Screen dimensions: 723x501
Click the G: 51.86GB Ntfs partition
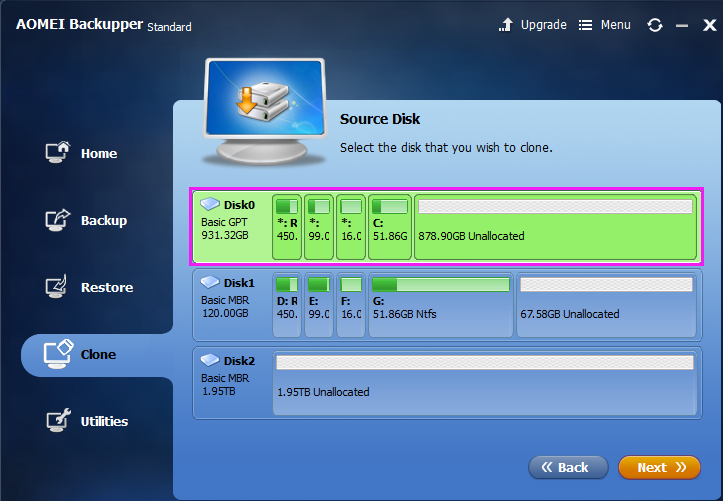441,305
